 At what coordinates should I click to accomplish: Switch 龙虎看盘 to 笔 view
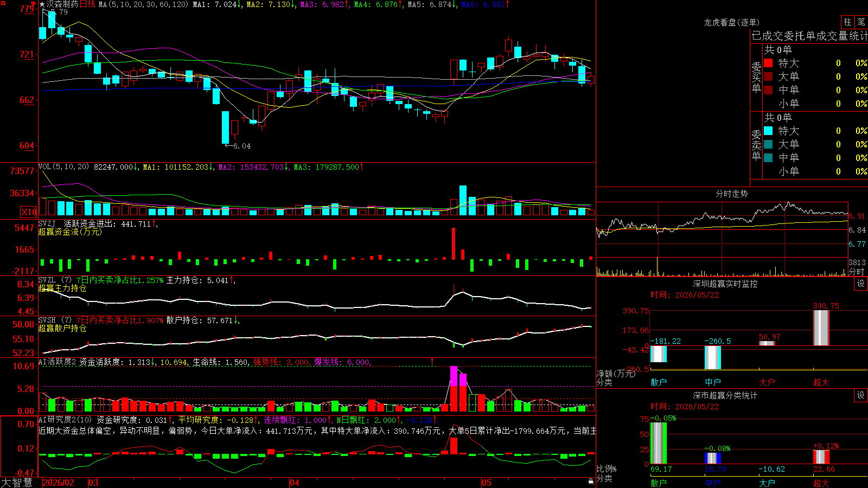861,22
